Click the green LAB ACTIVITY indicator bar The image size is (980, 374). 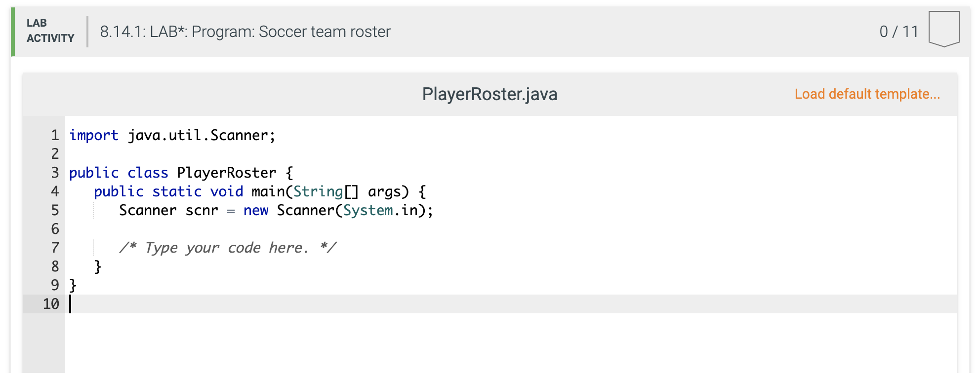point(12,32)
